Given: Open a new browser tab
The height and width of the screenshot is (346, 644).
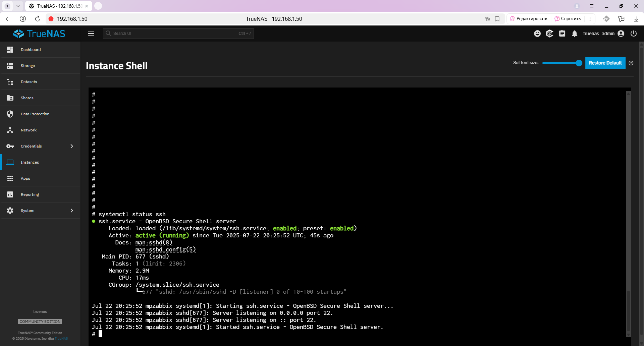Looking at the screenshot, I should pyautogui.click(x=98, y=6).
